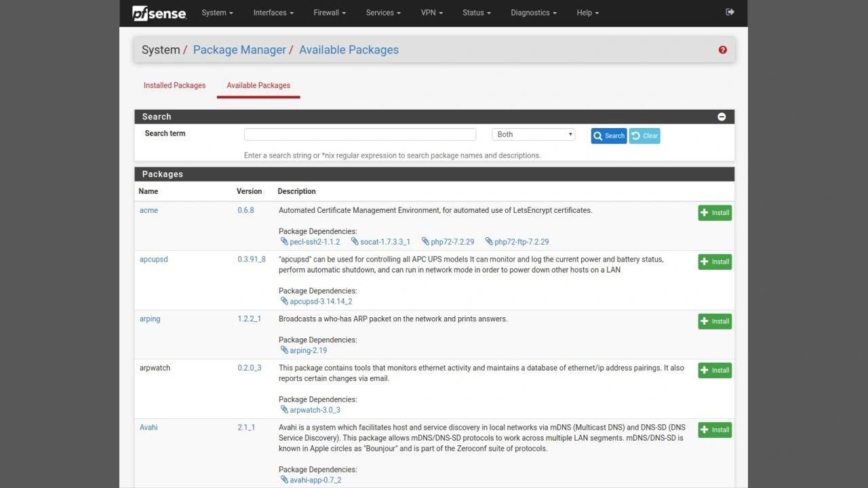Install the arpwatch package
868x488 pixels.
coord(715,370)
